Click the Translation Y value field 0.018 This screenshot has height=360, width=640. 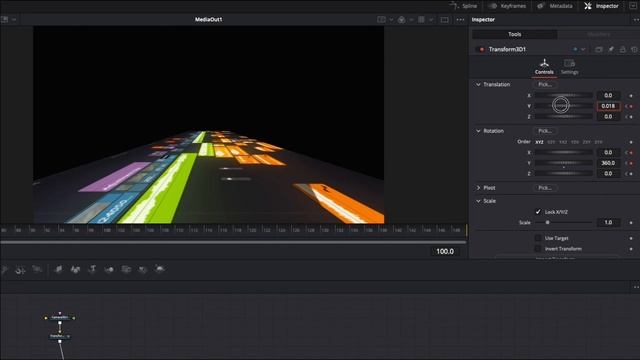pos(609,106)
